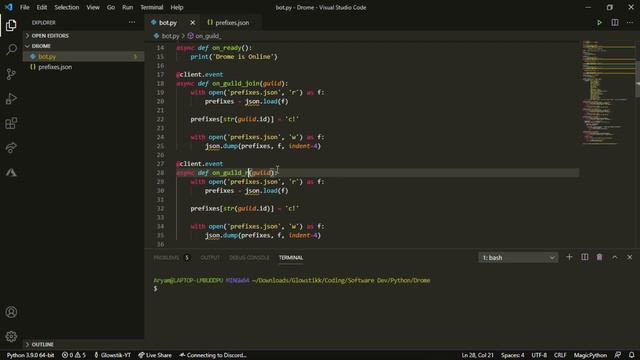Show errors and warnings count in status bar
Screen dimensions: 640x360
(74, 355)
